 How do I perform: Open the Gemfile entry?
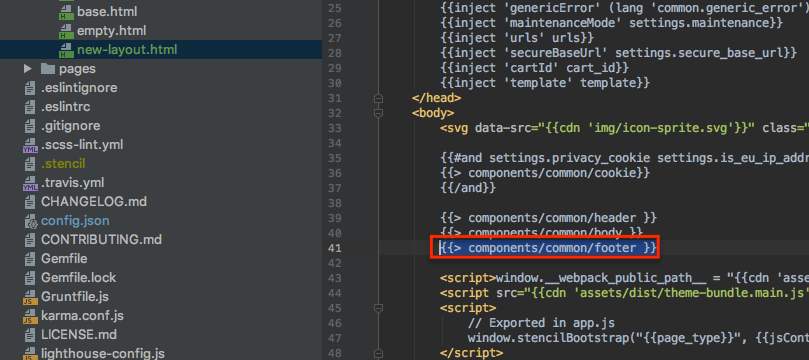click(64, 258)
